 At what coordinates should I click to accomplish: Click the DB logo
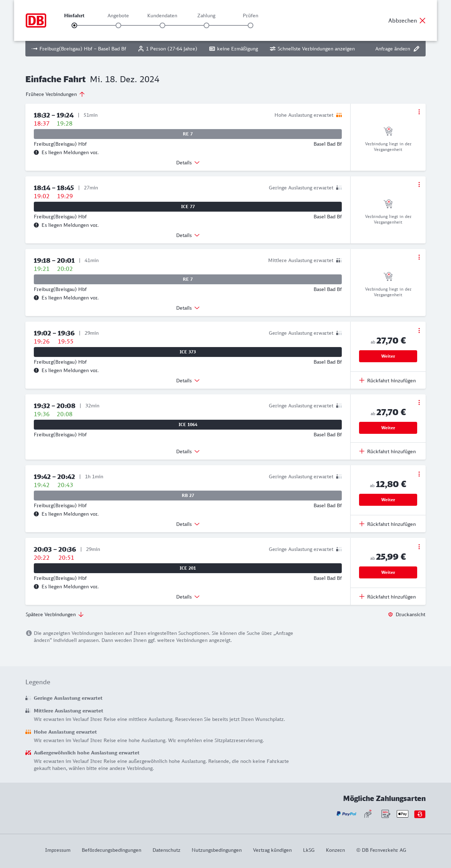point(36,20)
